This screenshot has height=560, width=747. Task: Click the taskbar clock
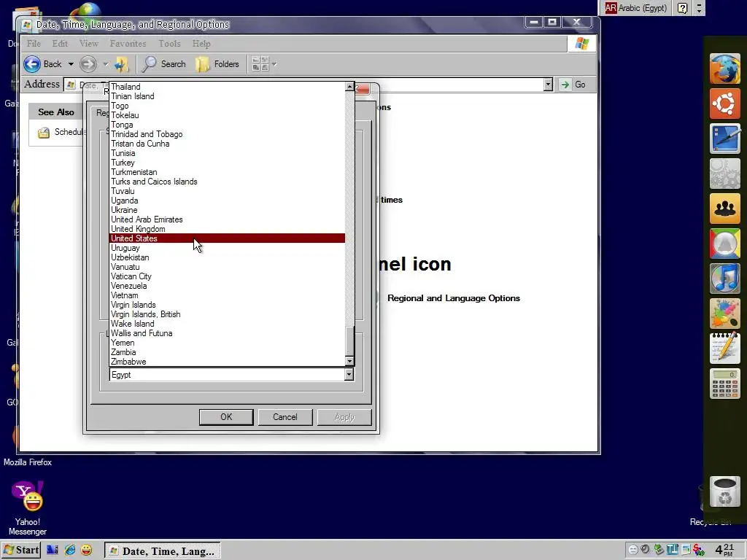coord(724,550)
